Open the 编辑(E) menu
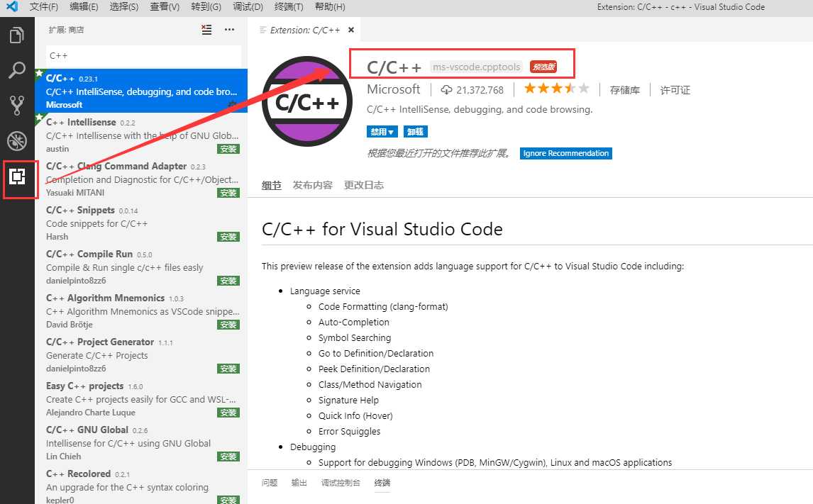813x504 pixels. [84, 6]
